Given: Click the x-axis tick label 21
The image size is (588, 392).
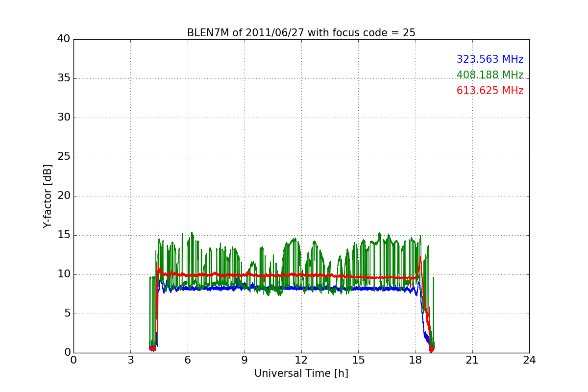Looking at the screenshot, I should coord(472,360).
